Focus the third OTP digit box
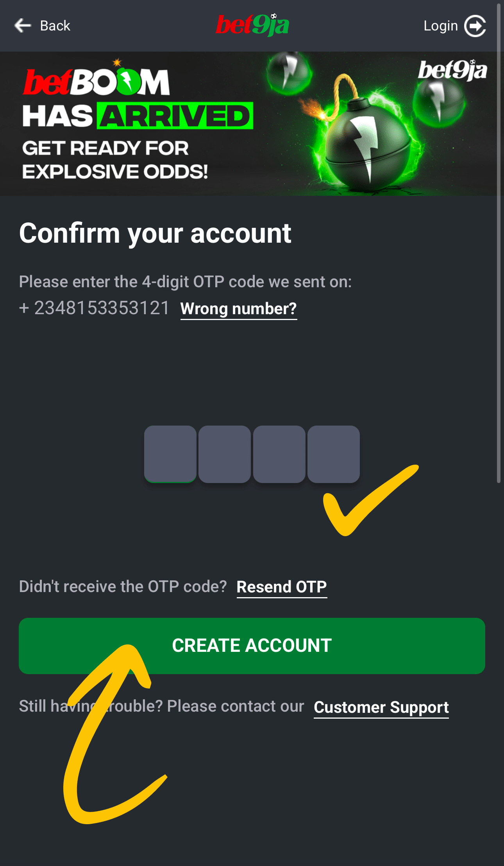504x866 pixels. [279, 454]
